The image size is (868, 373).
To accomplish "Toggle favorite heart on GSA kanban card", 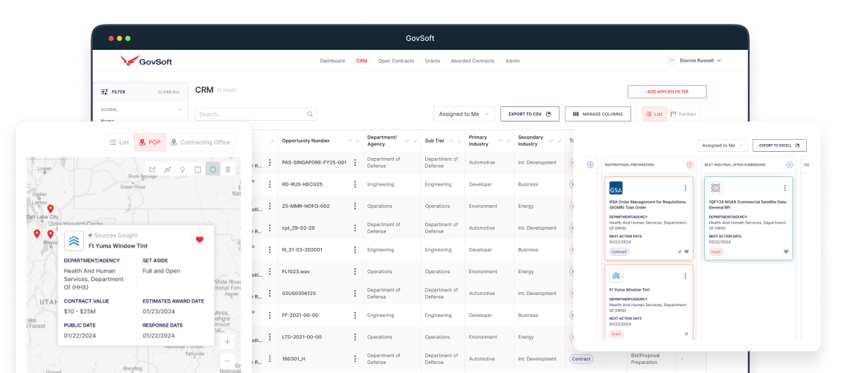I will (x=687, y=251).
